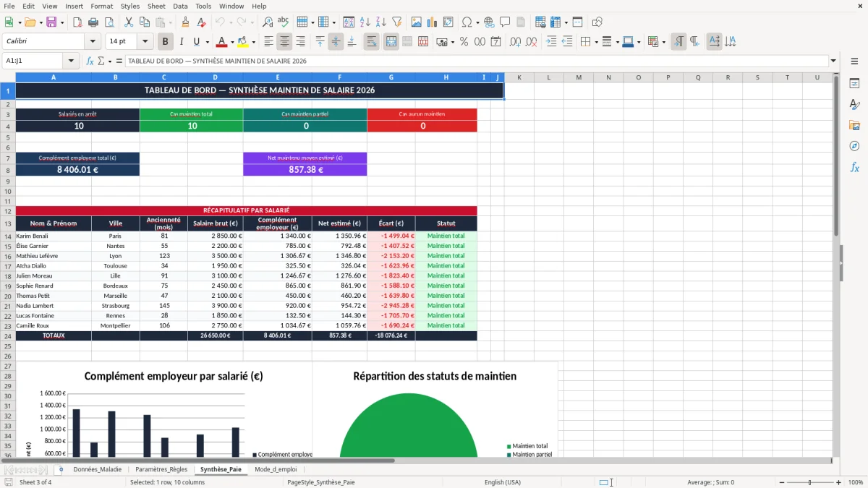Toggle Print Preview

pyautogui.click(x=109, y=22)
